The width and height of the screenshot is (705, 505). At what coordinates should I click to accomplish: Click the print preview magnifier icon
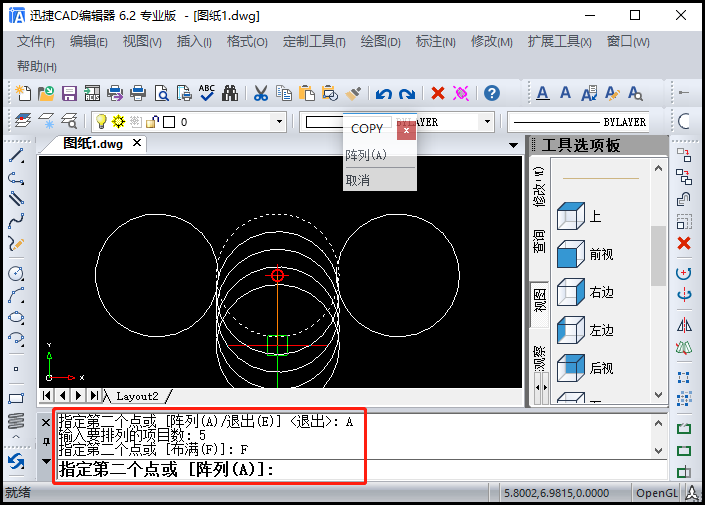point(161,93)
